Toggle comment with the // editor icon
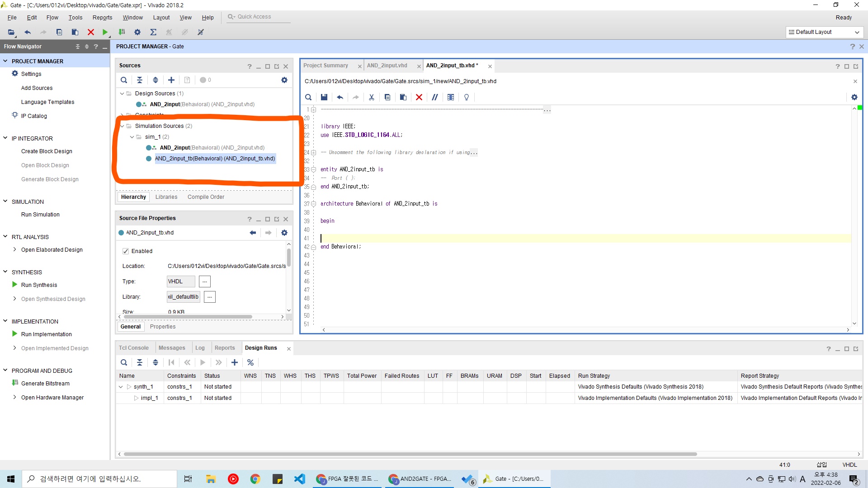The width and height of the screenshot is (868, 488). pos(435,97)
